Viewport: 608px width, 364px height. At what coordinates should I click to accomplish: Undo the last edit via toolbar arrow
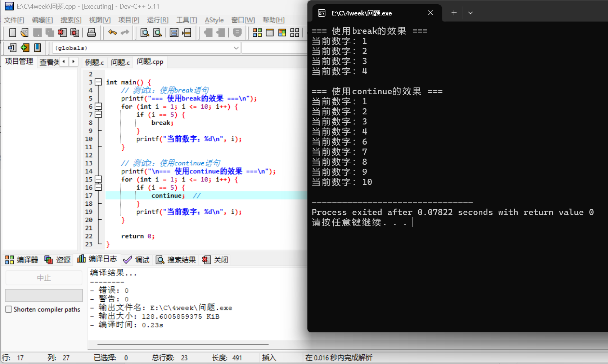click(113, 33)
